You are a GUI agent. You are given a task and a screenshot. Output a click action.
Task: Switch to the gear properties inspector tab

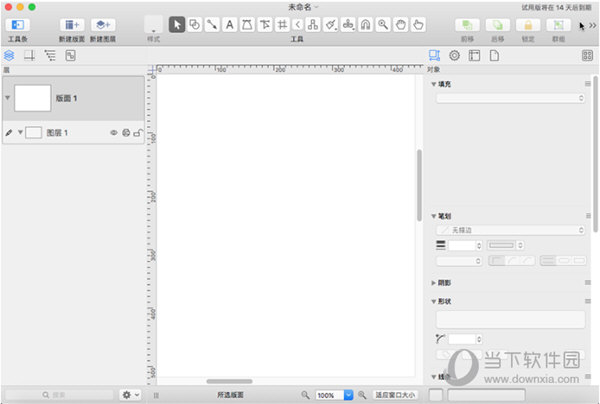point(454,55)
